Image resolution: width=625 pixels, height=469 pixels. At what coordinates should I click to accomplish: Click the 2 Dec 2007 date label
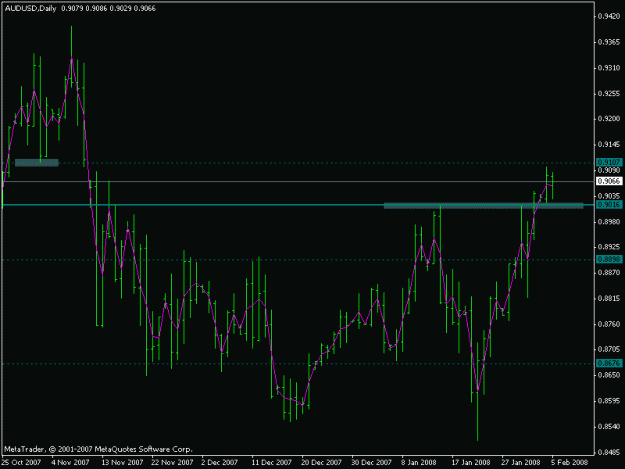(219, 462)
